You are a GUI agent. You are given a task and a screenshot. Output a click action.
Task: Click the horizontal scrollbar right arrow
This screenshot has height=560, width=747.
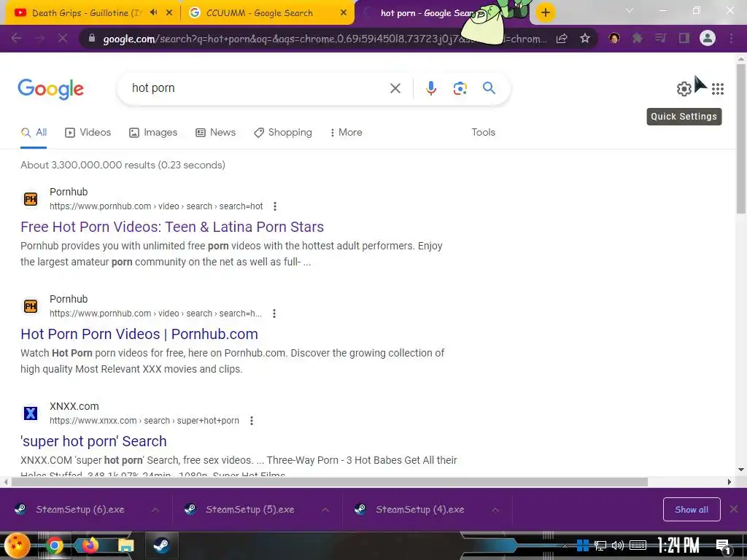tap(729, 482)
